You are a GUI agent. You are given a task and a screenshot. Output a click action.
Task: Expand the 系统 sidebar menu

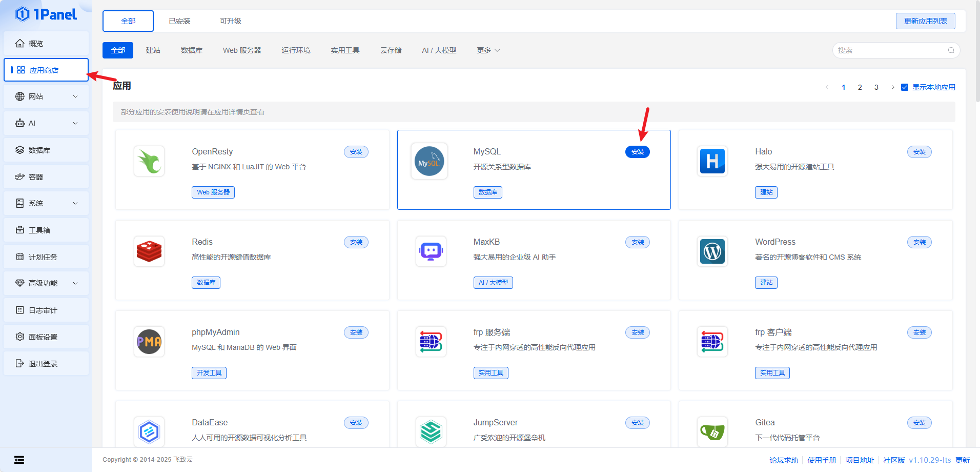point(46,203)
